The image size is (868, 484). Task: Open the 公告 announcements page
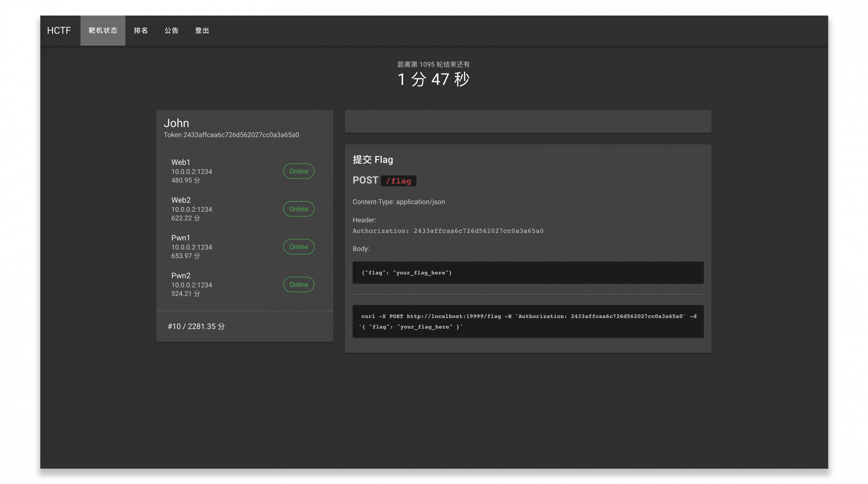171,30
